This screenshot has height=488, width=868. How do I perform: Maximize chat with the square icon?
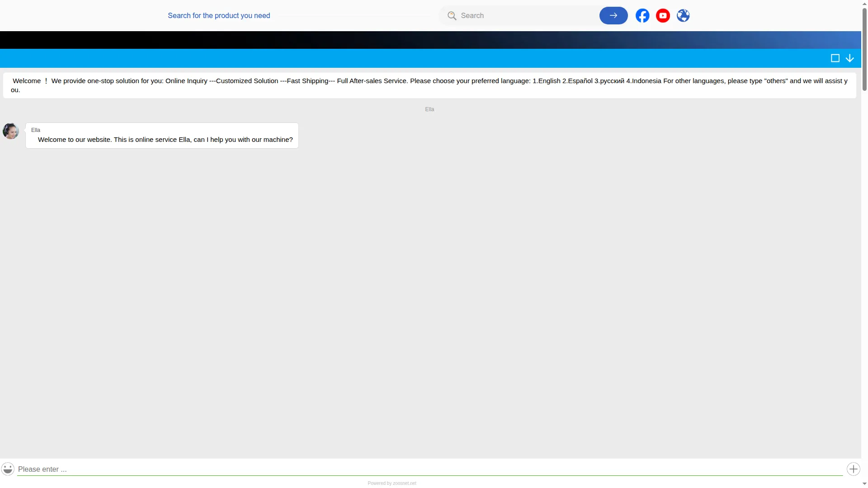click(835, 58)
